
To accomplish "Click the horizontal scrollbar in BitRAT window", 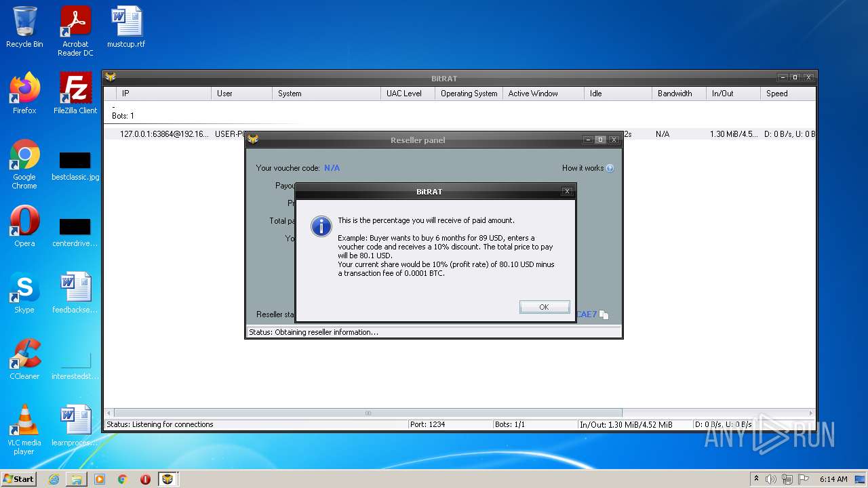I will point(368,413).
